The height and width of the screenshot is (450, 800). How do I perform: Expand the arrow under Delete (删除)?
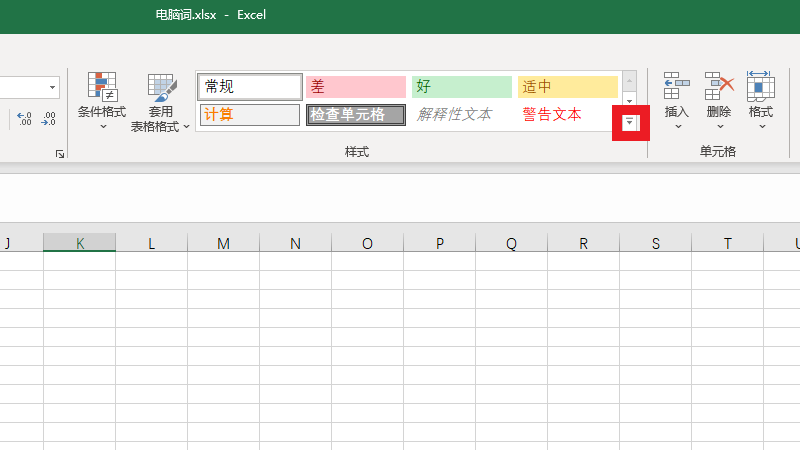pos(719,127)
